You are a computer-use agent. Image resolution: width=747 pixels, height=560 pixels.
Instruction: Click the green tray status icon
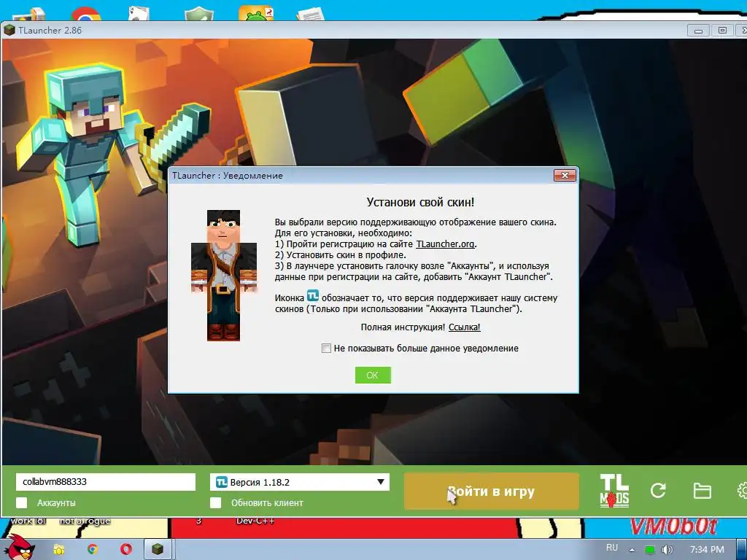coord(650,550)
